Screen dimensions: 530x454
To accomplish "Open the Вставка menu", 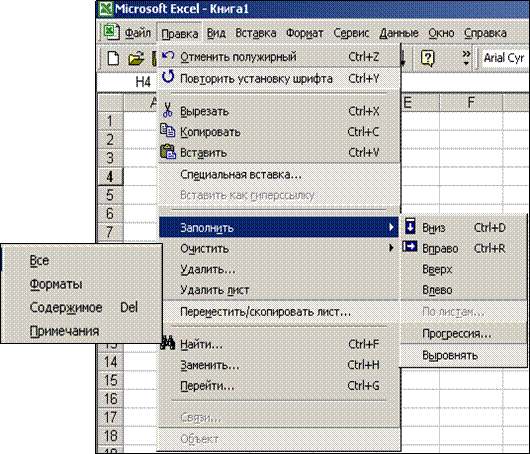I will (x=256, y=33).
